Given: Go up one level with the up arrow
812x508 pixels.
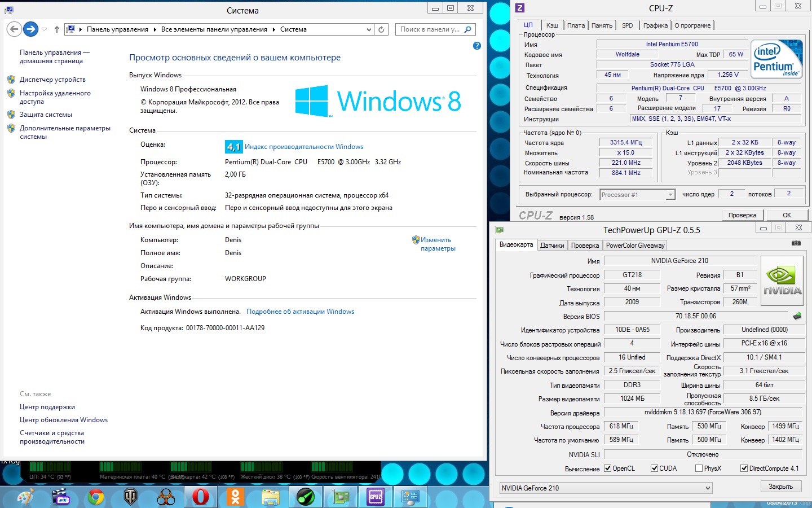Looking at the screenshot, I should [57, 29].
